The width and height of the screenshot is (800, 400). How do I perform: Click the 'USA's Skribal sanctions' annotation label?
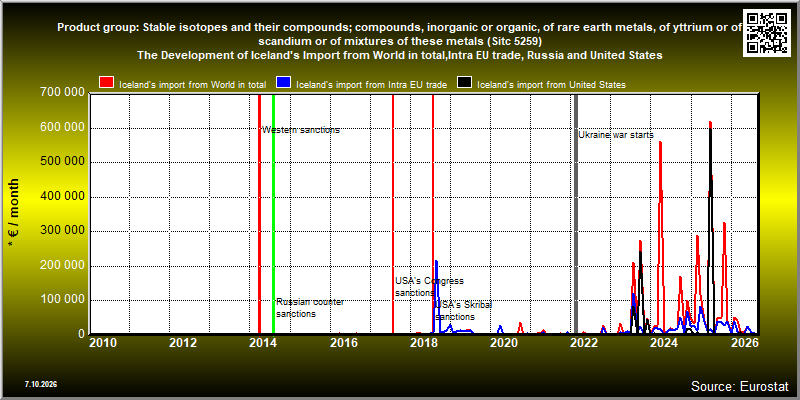coord(462,311)
